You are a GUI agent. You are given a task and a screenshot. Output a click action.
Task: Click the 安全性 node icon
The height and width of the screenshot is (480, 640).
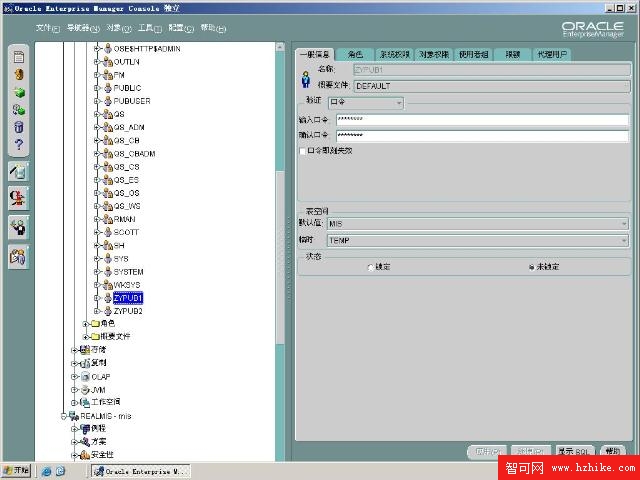coord(85,455)
